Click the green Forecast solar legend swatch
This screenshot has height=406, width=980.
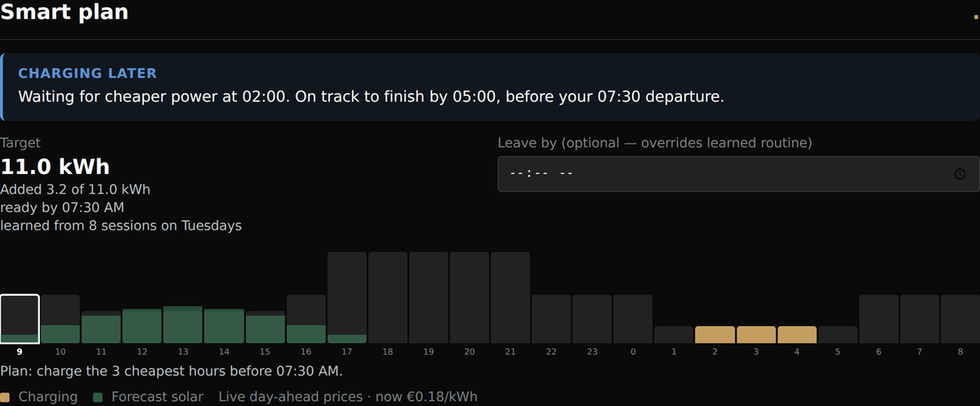coord(98,397)
